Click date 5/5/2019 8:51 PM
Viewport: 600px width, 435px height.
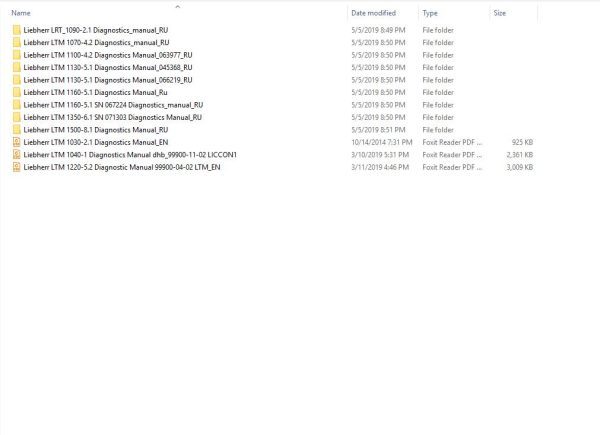(x=378, y=130)
